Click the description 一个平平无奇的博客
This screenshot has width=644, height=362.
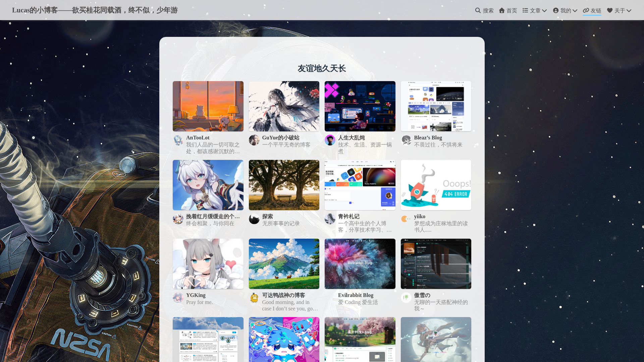pos(286,145)
